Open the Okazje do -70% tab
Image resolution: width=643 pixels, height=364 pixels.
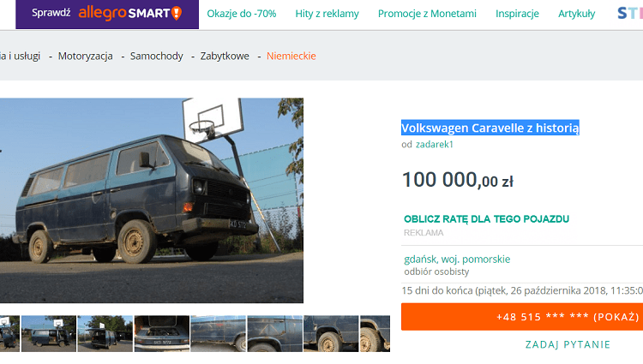241,14
